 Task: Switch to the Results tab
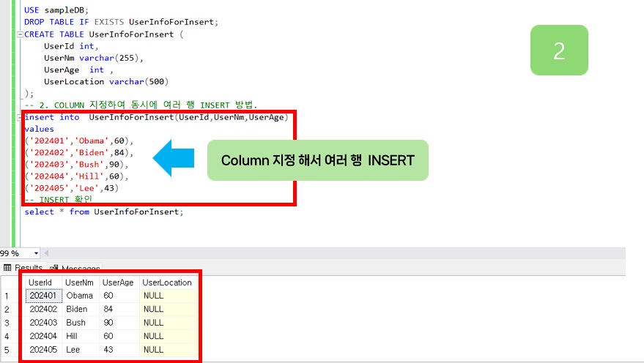click(x=23, y=268)
